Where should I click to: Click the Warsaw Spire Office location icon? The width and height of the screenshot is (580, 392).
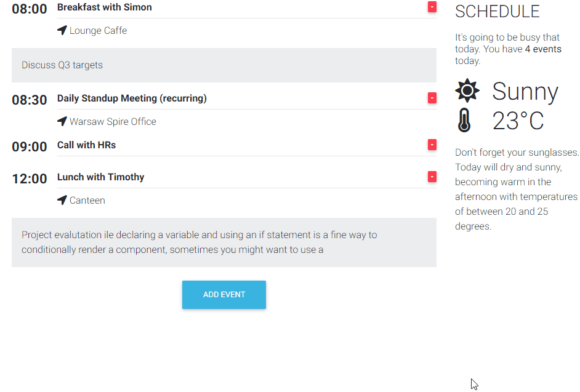(x=62, y=121)
